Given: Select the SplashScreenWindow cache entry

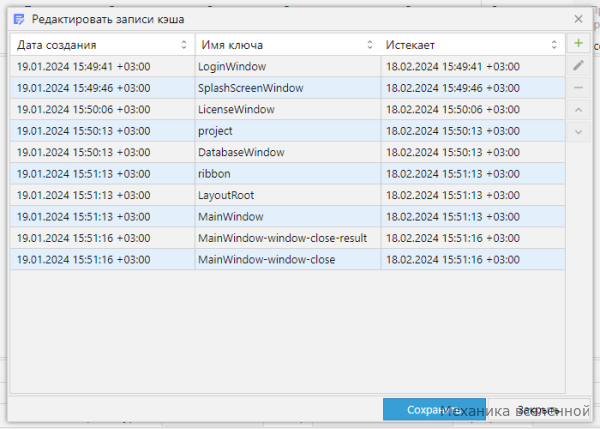Looking at the screenshot, I should 287,88.
